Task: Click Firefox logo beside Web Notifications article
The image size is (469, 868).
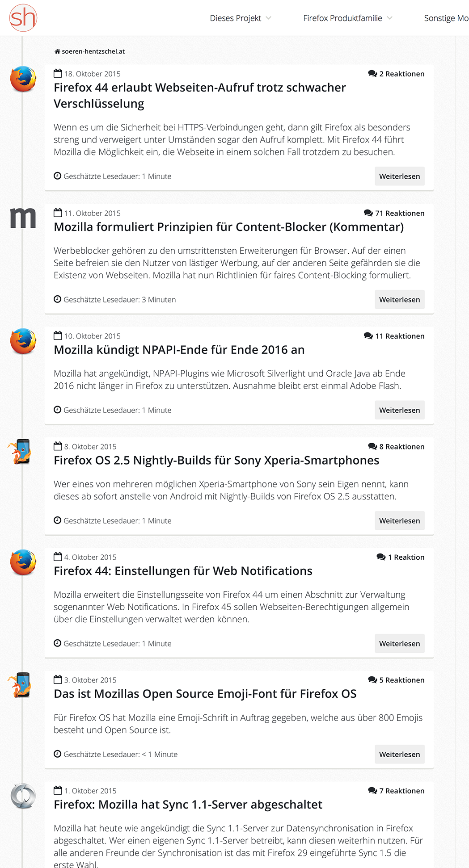Action: point(23,562)
